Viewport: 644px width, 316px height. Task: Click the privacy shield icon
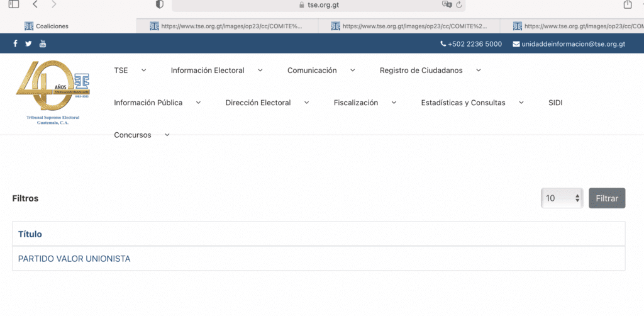(x=159, y=4)
